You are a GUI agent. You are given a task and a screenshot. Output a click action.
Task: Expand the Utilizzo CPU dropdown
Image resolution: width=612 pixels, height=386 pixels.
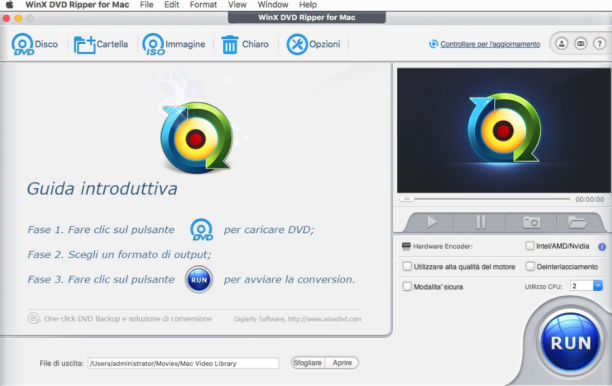click(x=598, y=286)
